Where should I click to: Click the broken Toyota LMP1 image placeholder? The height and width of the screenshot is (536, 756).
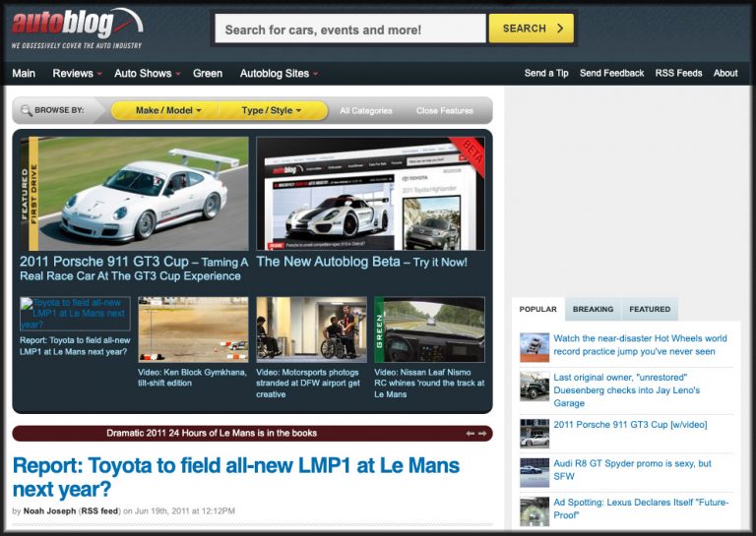tap(75, 314)
